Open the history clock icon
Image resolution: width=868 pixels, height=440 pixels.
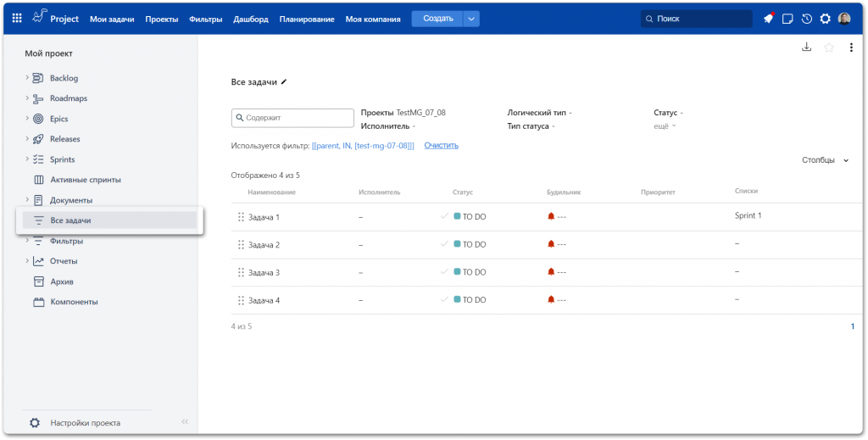(x=806, y=19)
